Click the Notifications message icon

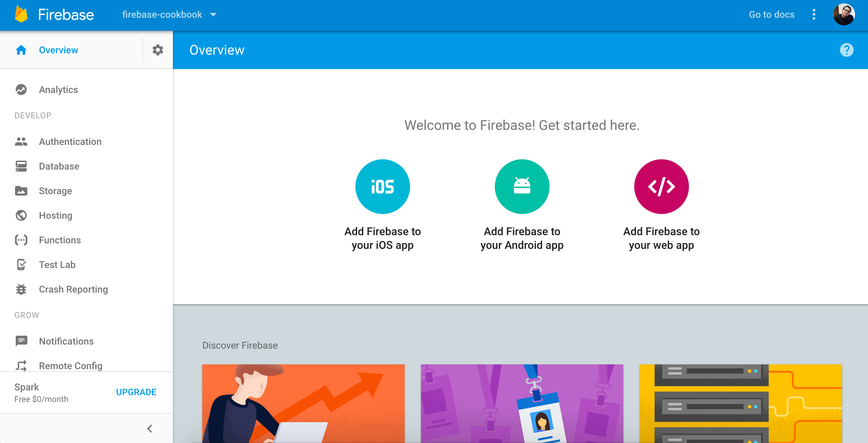[21, 341]
